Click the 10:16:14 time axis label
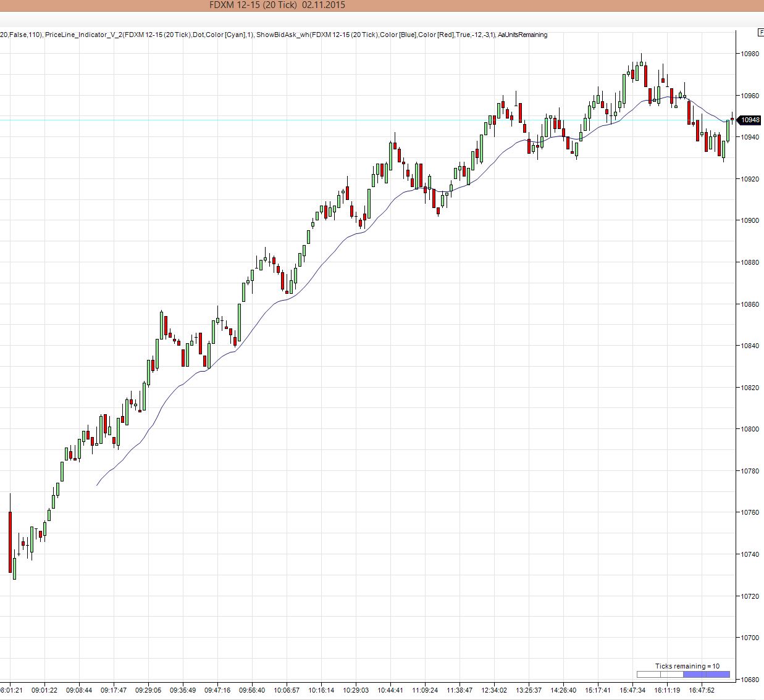 321,690
